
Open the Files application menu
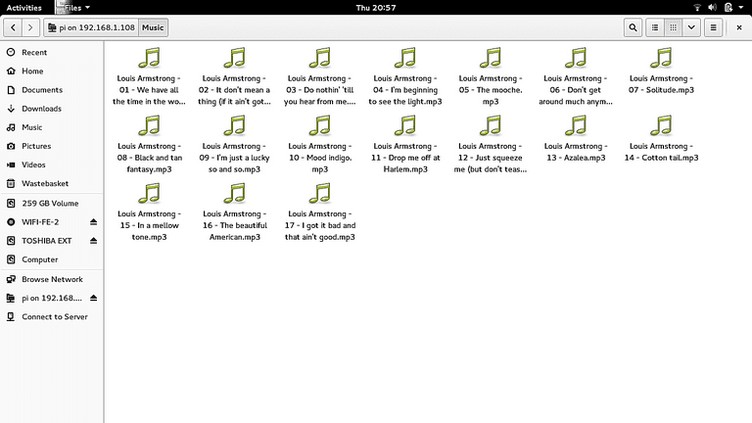pos(73,8)
